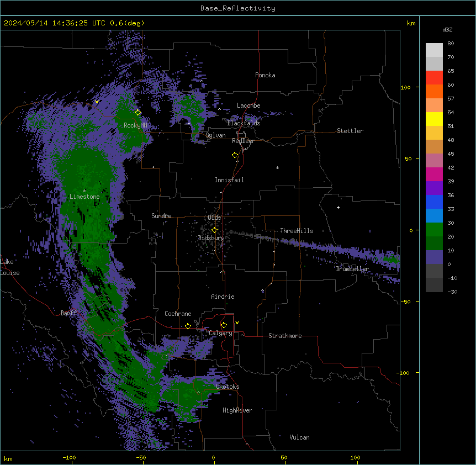Select the purple 36-39 dBZ legend swatch

434,188
